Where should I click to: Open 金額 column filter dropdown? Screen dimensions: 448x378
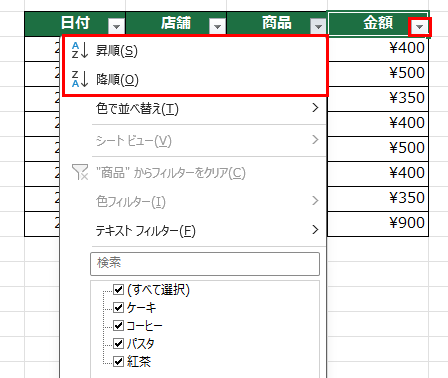[419, 26]
